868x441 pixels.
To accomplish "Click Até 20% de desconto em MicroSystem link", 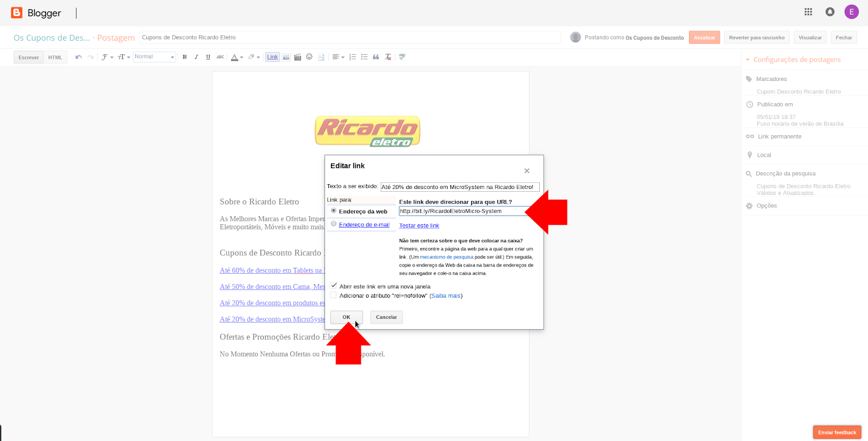I will (272, 319).
